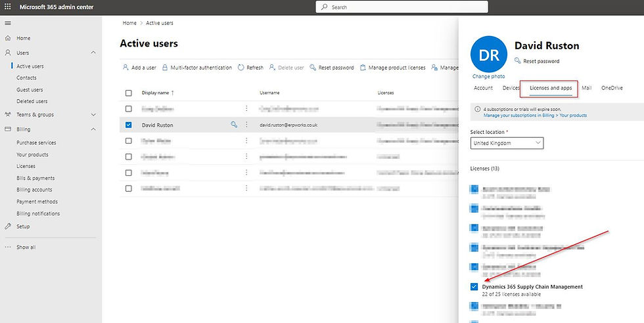644x323 pixels.
Task: Click Manage your subscriptions in Billing link
Action: pos(535,116)
